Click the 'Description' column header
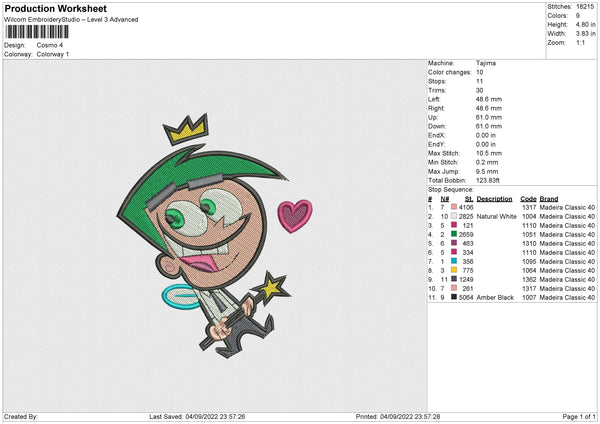The height and width of the screenshot is (424, 600). (494, 199)
